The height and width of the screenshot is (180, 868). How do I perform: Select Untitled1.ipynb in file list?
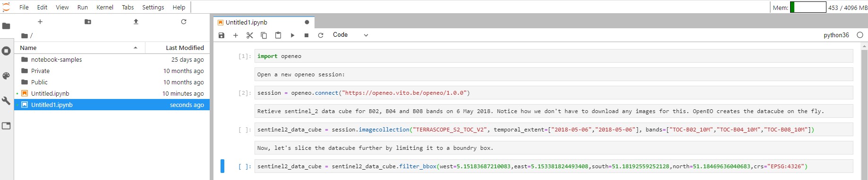tap(112, 105)
